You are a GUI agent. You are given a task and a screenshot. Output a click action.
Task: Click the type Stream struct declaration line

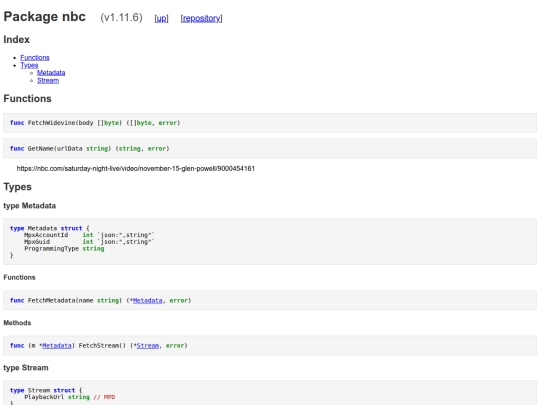click(x=46, y=390)
